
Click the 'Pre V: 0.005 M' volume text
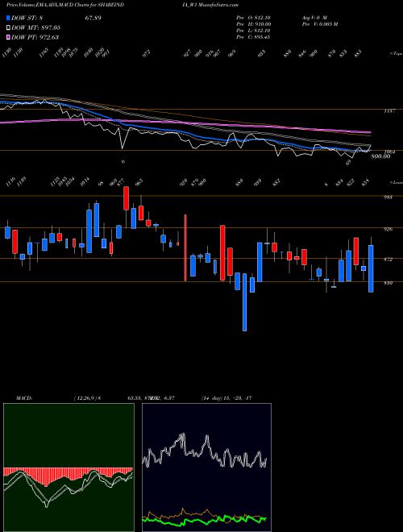tap(319, 24)
